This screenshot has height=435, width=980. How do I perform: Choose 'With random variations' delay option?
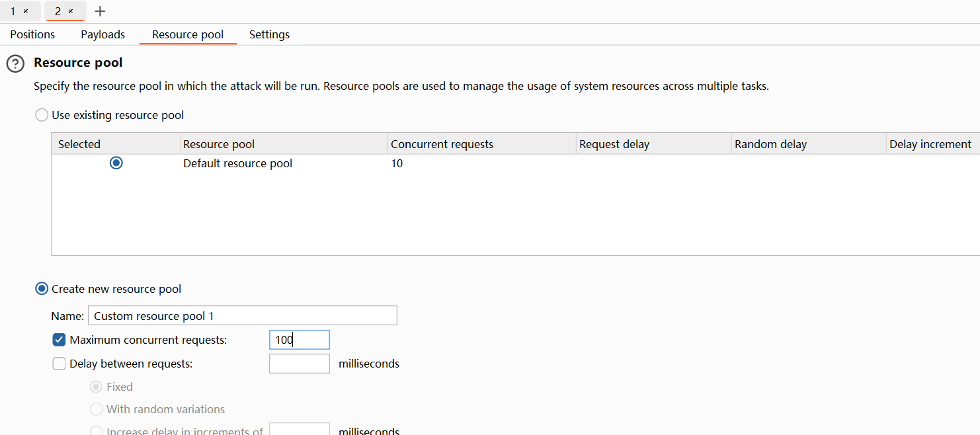[97, 409]
